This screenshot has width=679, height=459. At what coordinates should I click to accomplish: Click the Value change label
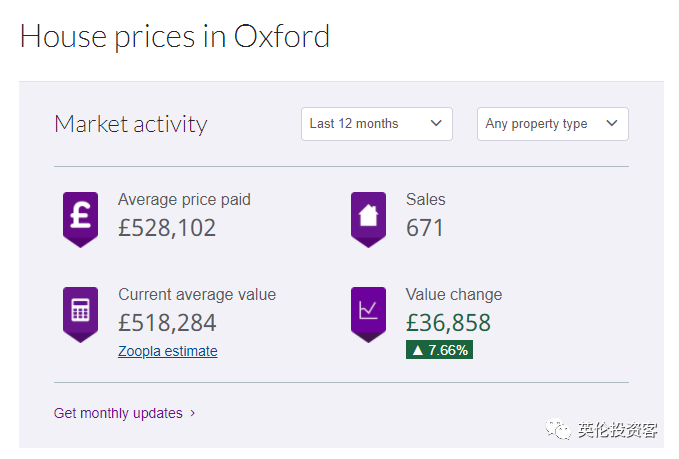454,294
